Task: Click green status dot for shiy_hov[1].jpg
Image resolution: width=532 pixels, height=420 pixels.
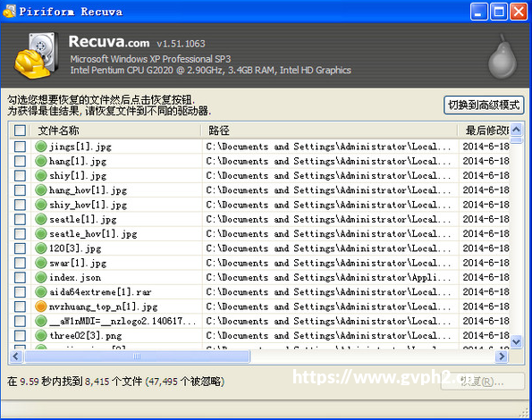Action: (41, 205)
